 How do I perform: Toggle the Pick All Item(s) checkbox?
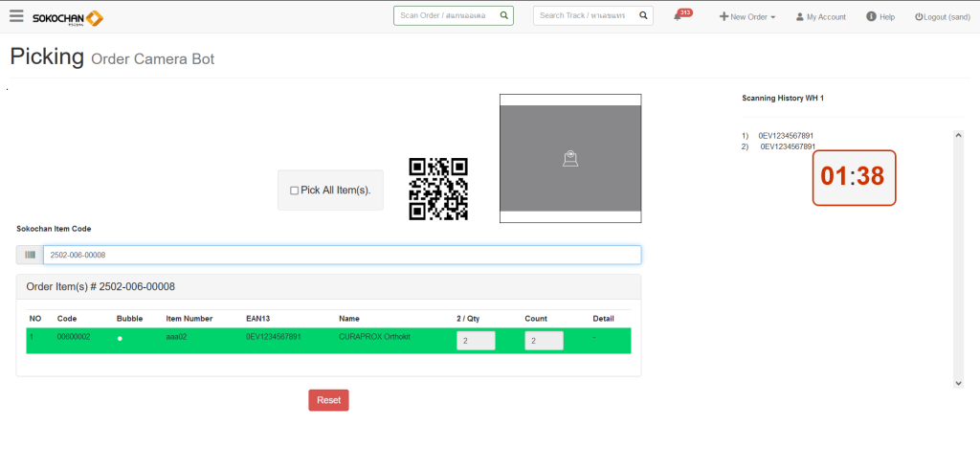pyautogui.click(x=295, y=191)
